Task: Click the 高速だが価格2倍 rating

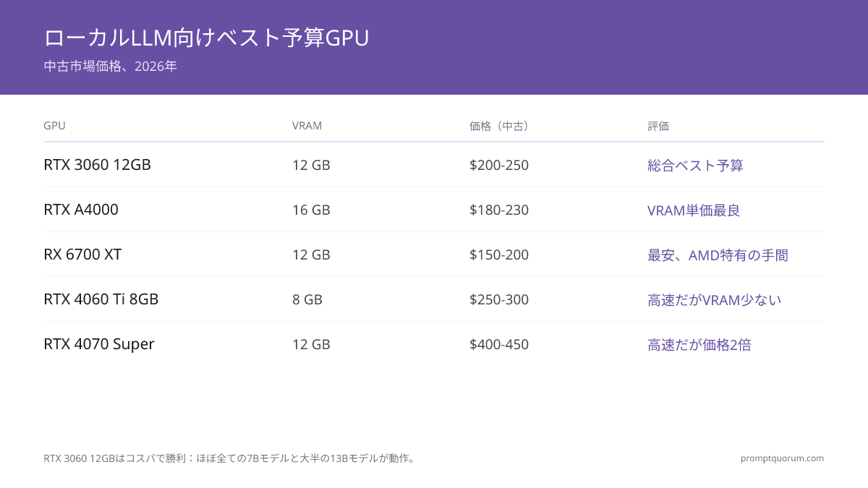Action: pos(699,344)
